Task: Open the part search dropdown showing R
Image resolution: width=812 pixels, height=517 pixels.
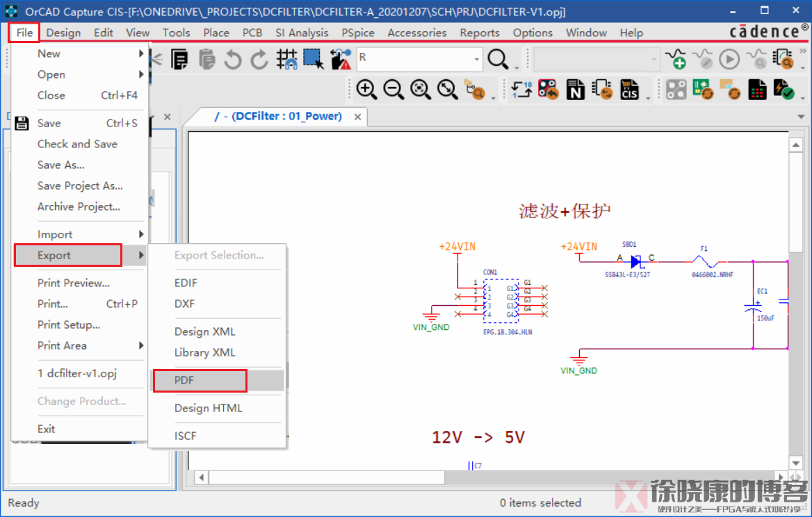Action: pyautogui.click(x=476, y=60)
